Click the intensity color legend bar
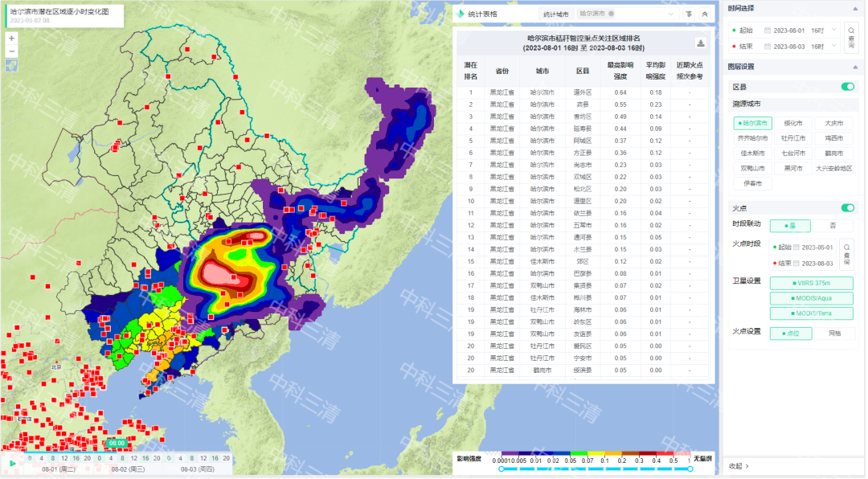Viewport: 868px width, 479px height. coord(596,453)
